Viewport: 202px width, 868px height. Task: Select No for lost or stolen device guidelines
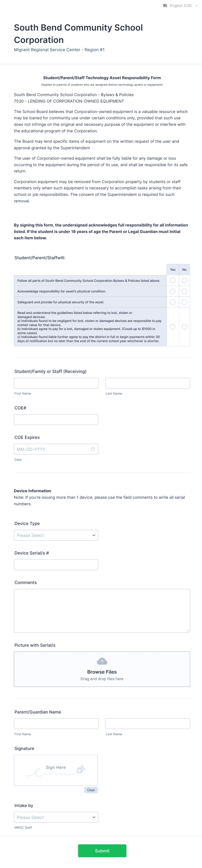point(184,327)
